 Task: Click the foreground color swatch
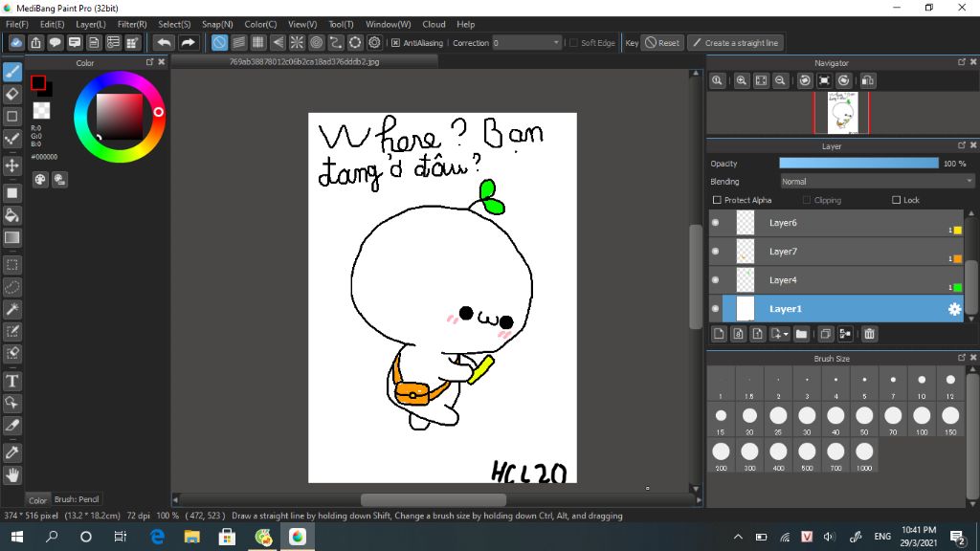(x=38, y=82)
